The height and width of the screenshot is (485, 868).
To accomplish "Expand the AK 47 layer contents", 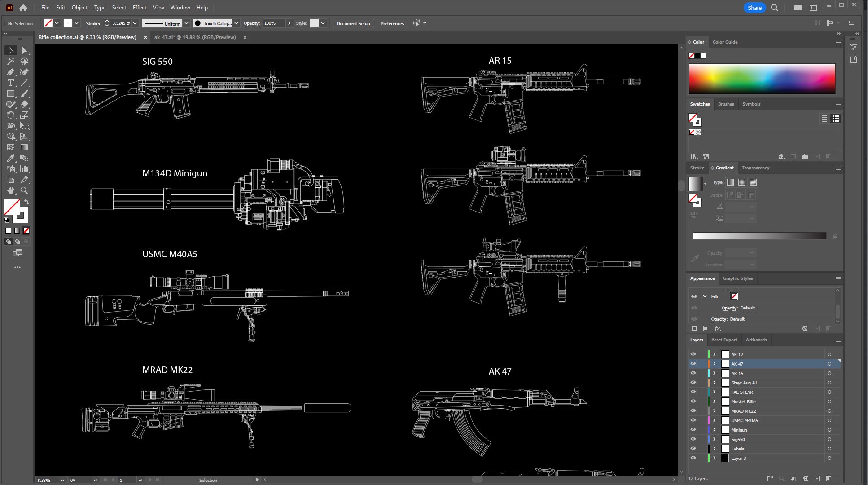I will (x=714, y=364).
